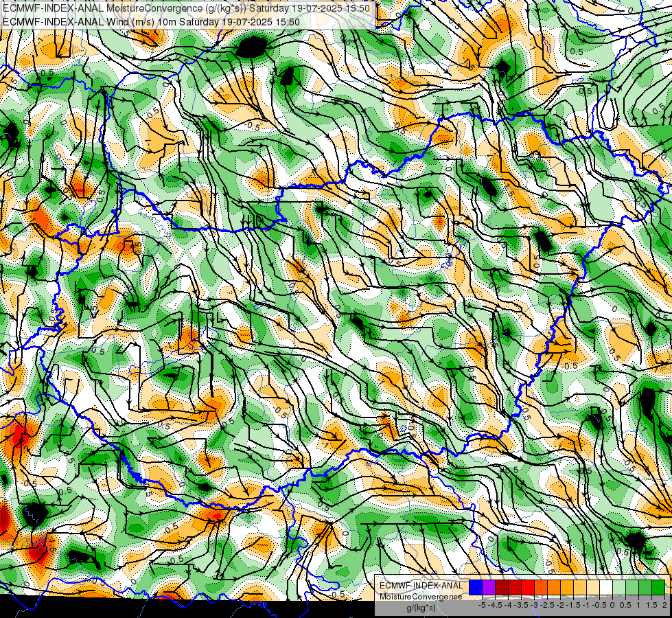Select the dark maroon swatch for -4.5 to -4
Image resolution: width=672 pixels, height=618 pixels.
502,588
